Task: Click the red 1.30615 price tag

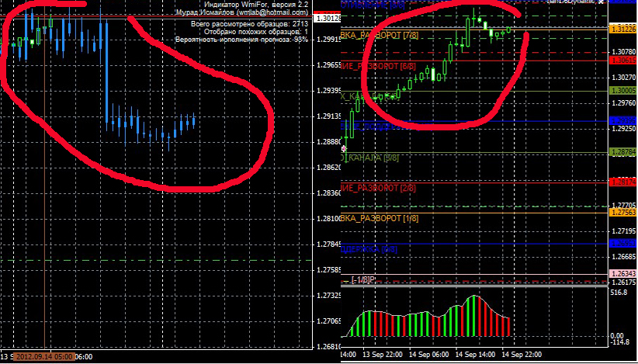Action: point(623,61)
